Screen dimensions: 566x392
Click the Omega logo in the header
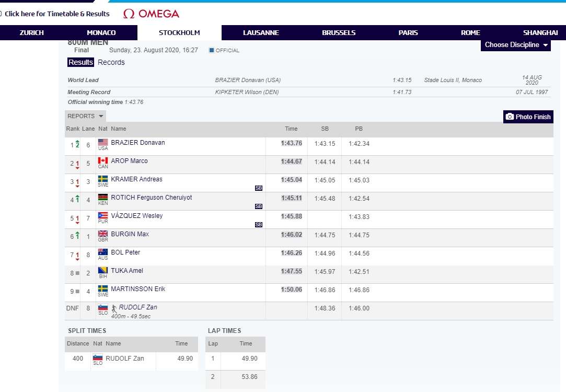151,14
